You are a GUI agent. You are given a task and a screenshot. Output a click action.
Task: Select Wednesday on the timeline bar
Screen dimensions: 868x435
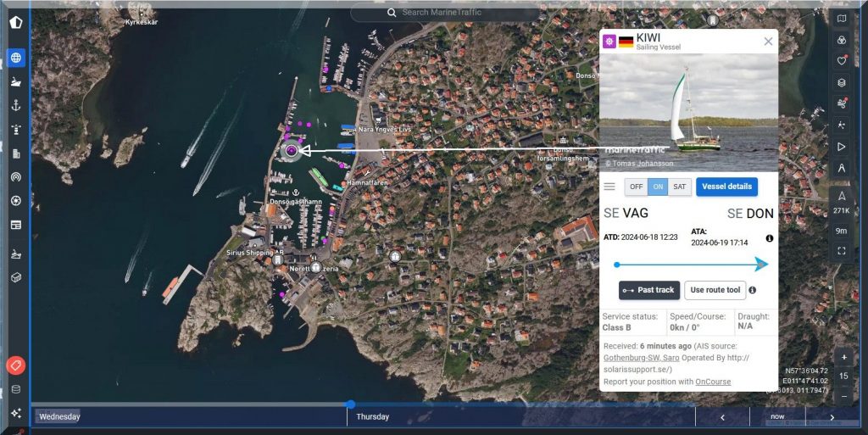click(59, 416)
